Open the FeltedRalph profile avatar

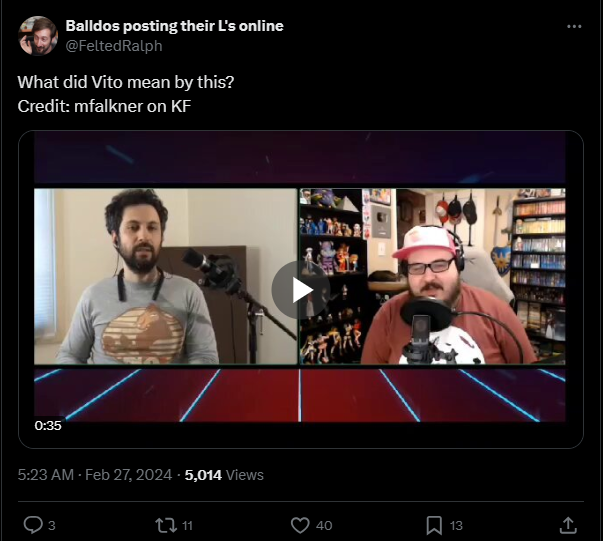click(38, 36)
